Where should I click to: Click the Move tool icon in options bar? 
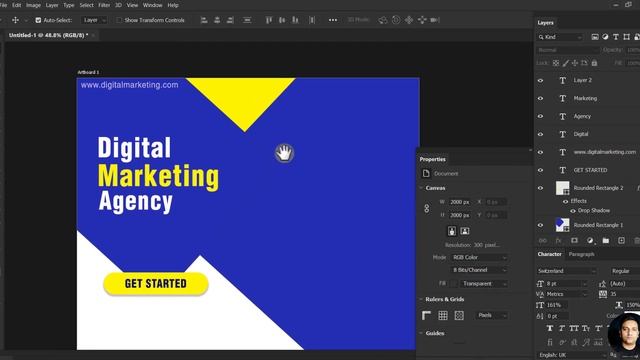tap(15, 20)
